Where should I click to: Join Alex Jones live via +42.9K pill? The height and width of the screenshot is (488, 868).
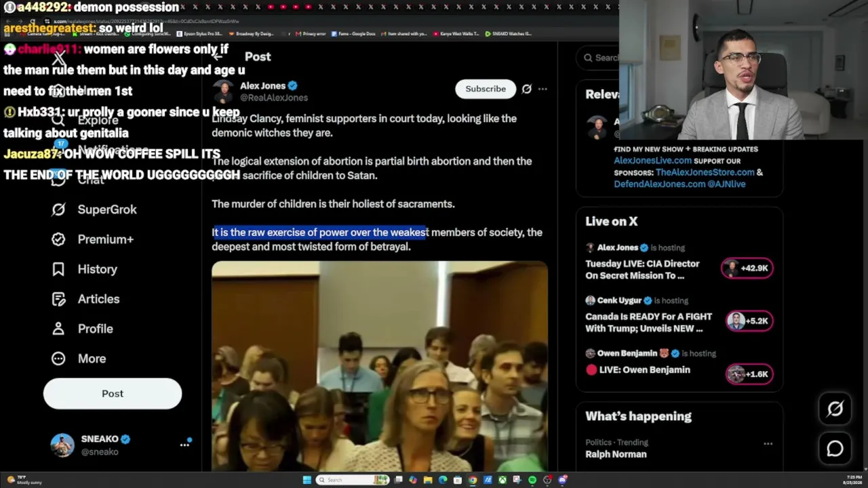[747, 268]
